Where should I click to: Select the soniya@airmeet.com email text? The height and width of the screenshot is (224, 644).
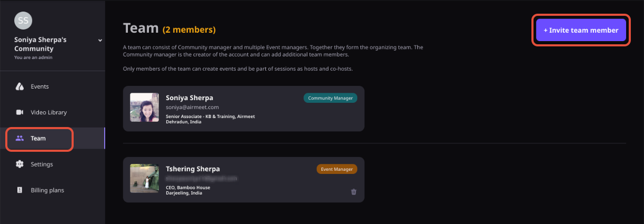pos(192,108)
